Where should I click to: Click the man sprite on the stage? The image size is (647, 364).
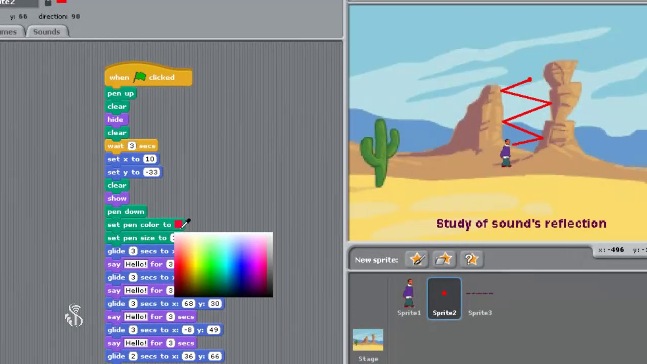[505, 153]
